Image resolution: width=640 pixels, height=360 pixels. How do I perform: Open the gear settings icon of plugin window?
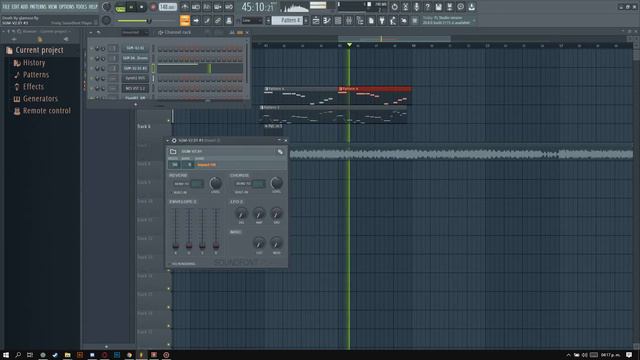click(x=174, y=140)
